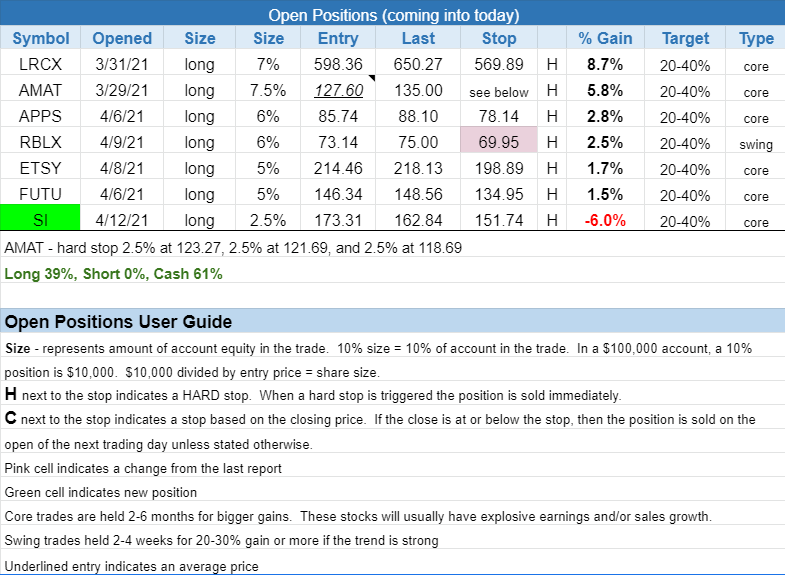Select the 4/12/21 opened date
Image resolution: width=785 pixels, height=575 pixels.
(122, 220)
